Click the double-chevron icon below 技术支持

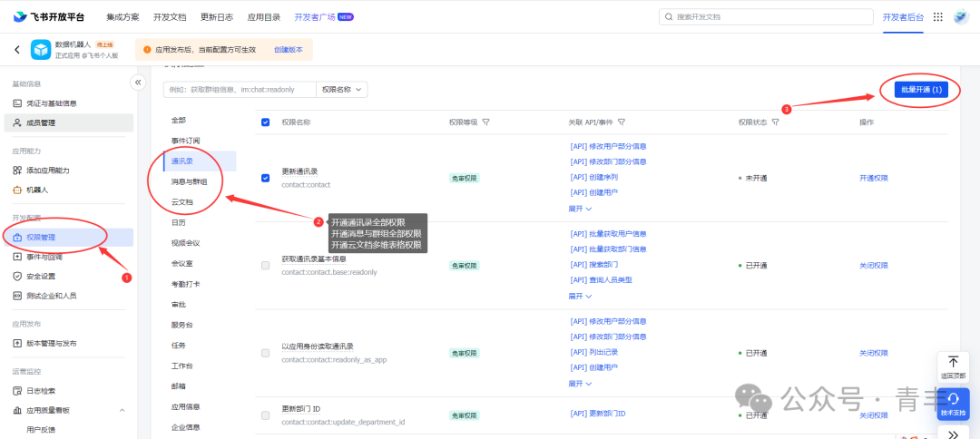(953, 434)
